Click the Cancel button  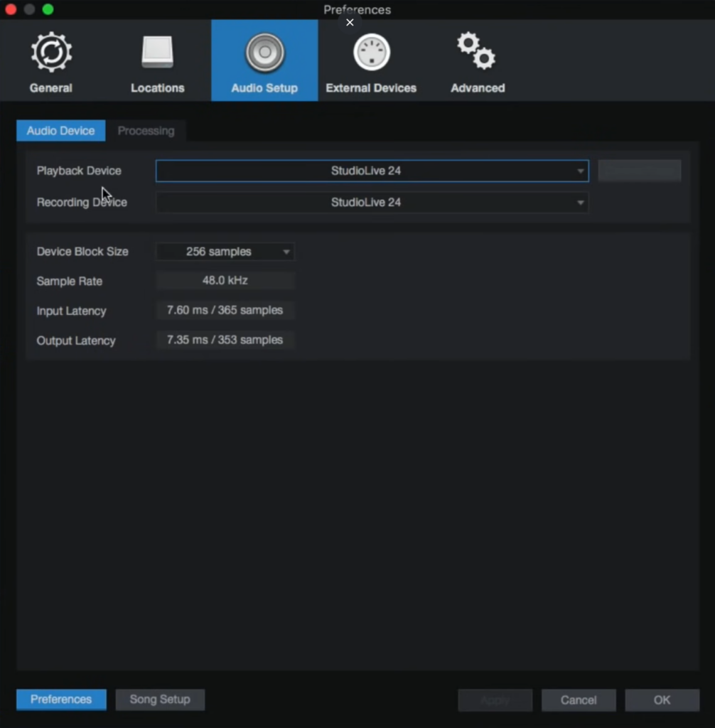(579, 700)
